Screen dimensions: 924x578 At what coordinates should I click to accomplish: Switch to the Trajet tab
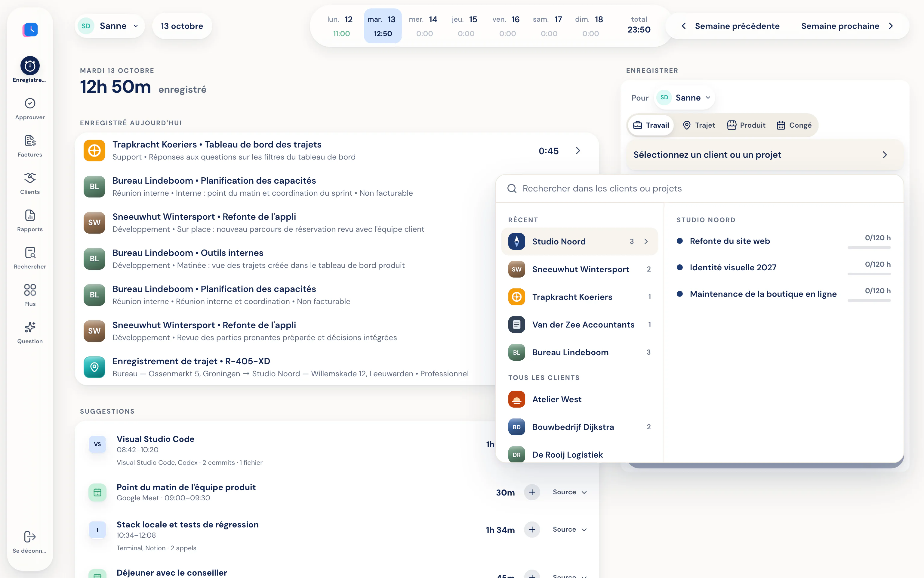click(x=699, y=126)
